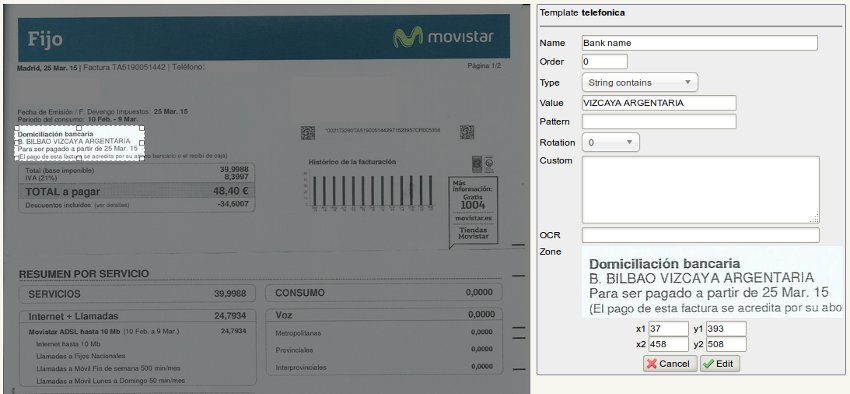This screenshot has height=394, width=850.
Task: Click the left QR code on invoice
Action: point(308,132)
